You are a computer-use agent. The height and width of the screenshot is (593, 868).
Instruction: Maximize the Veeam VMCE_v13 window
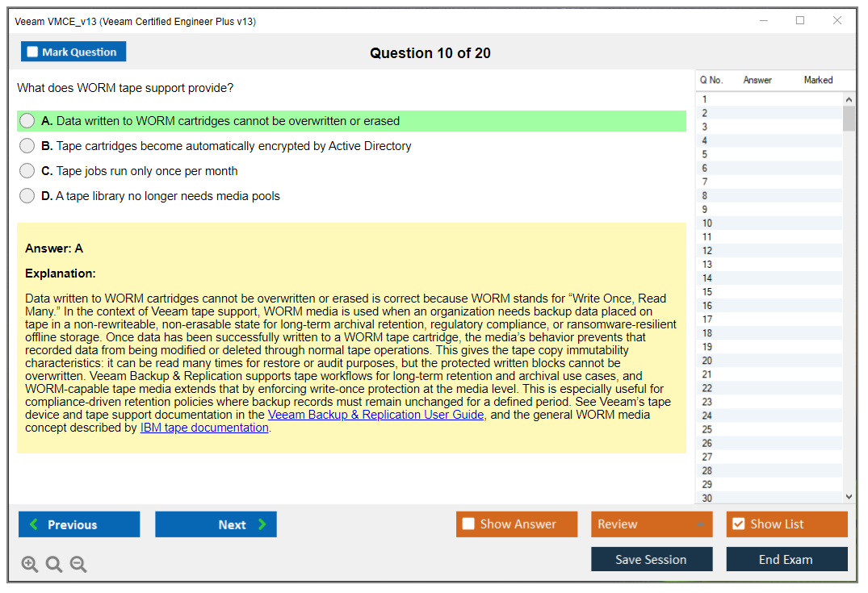click(x=800, y=20)
